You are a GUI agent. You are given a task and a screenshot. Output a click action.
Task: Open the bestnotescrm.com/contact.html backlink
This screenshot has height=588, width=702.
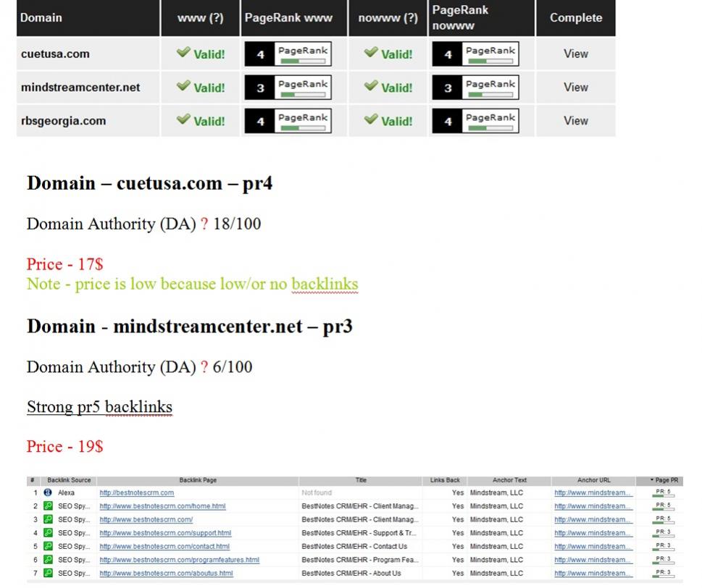(164, 547)
